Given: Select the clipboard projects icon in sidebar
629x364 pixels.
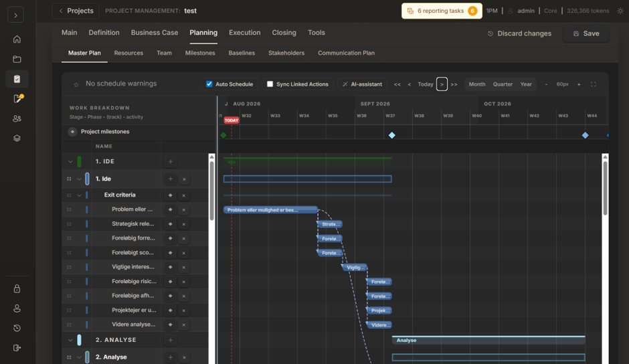Looking at the screenshot, I should click(x=17, y=79).
